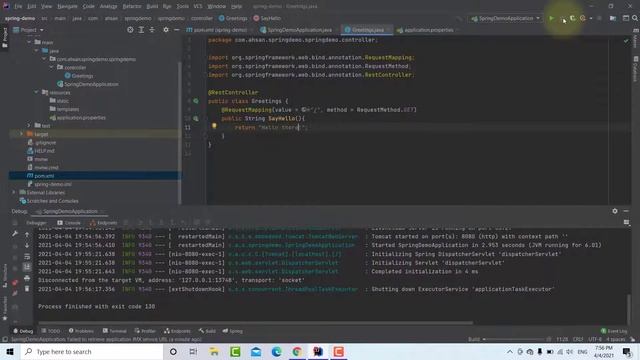Open the Endpoints tab in the Debug panel
Viewport: 640px width, 360px height.
[x=104, y=223]
